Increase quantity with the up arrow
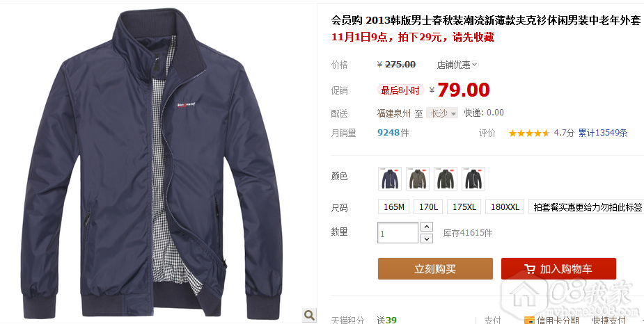 pos(427,227)
